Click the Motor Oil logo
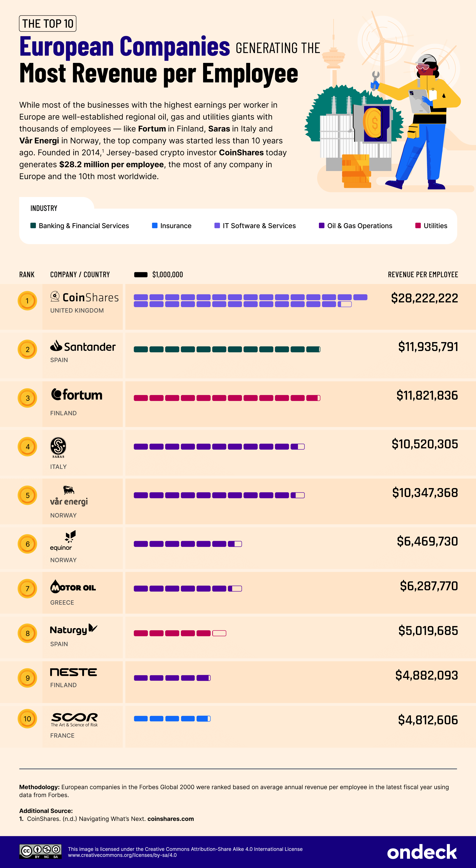This screenshot has height=868, width=476. coord(73,587)
